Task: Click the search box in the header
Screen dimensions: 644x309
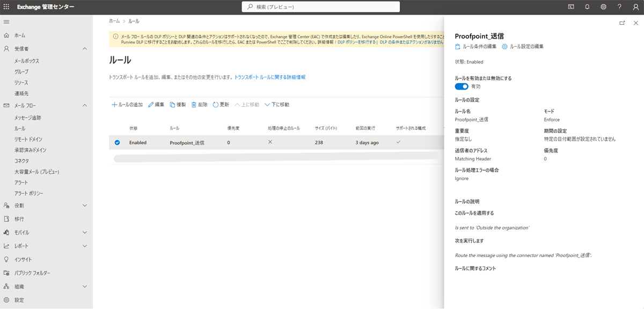Action: point(321,7)
